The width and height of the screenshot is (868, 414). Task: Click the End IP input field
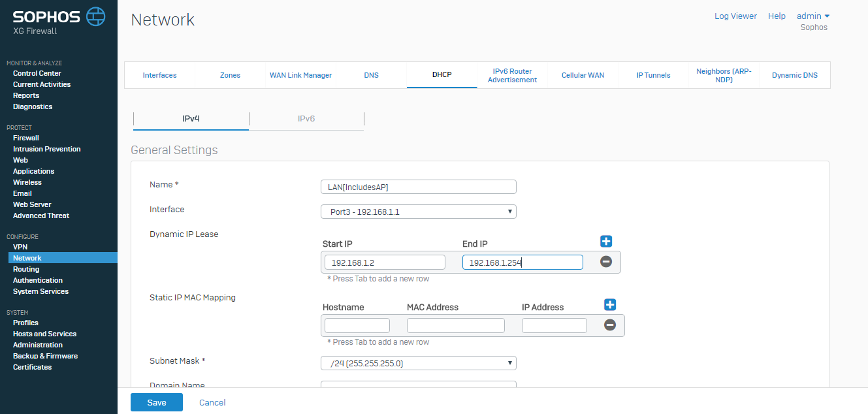tap(522, 262)
